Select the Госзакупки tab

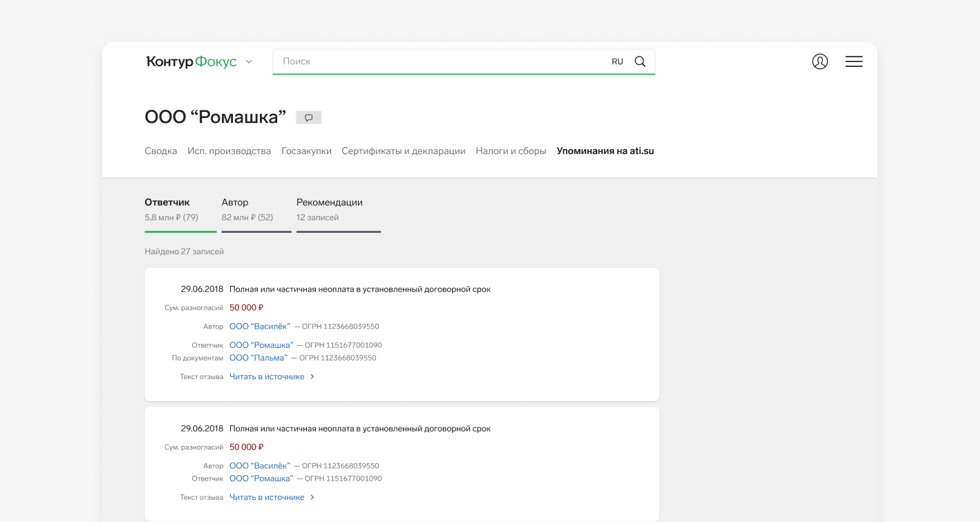click(306, 151)
